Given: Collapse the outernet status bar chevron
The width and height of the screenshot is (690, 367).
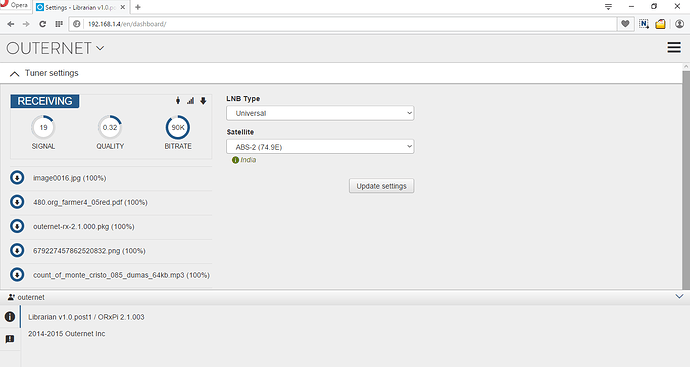Looking at the screenshot, I should coord(679,297).
